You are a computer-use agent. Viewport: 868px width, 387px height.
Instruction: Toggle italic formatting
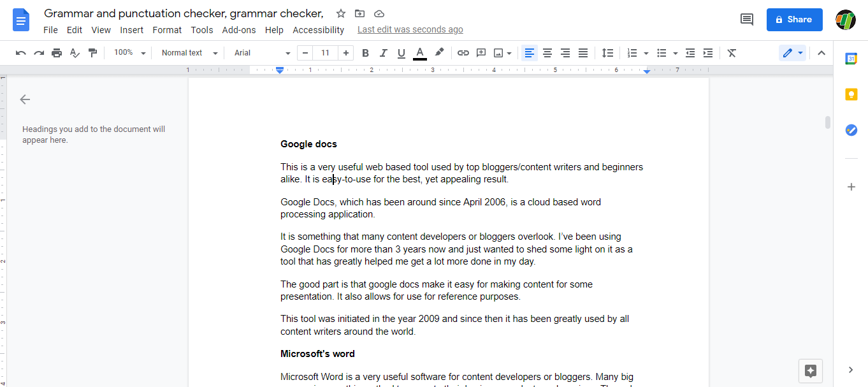[x=383, y=53]
